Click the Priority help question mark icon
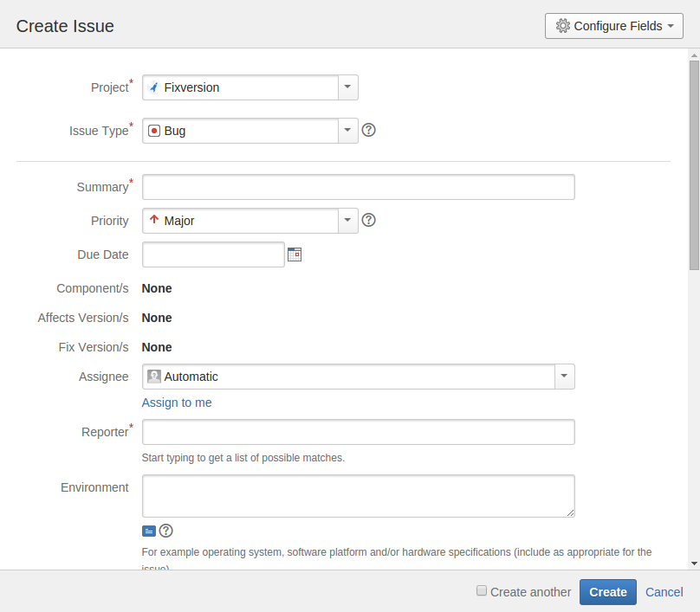Screen dimensions: 700x612 coord(368,221)
